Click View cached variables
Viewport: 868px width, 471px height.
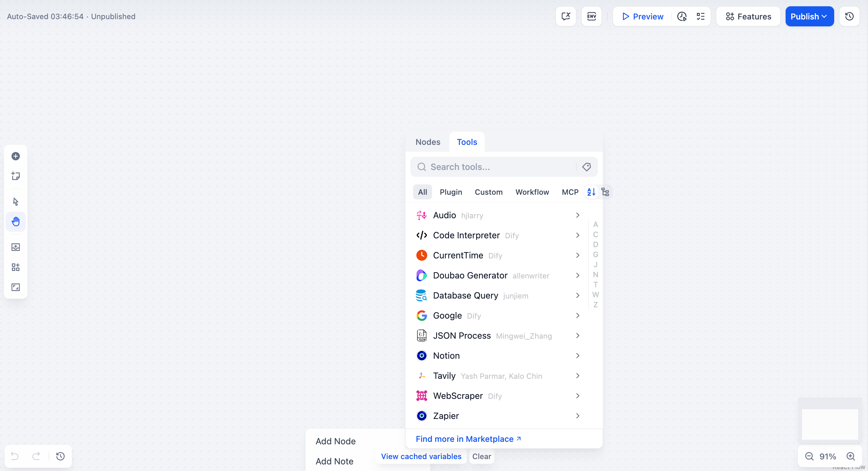click(421, 456)
